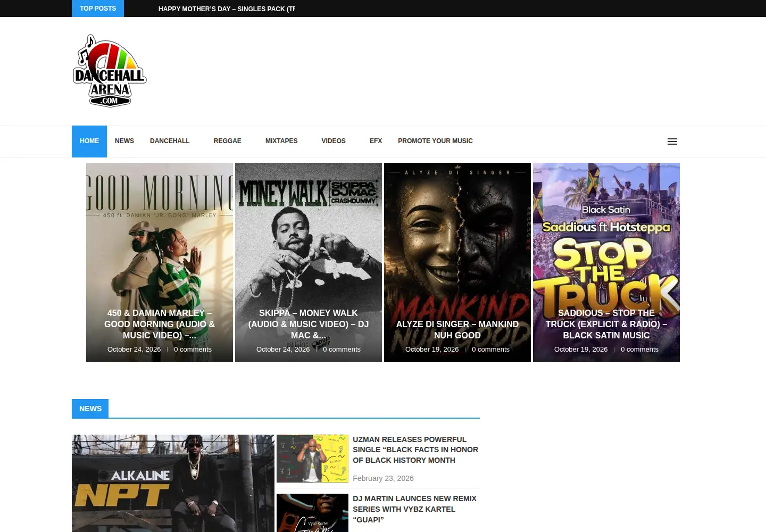
Task: Read Uzman Releases Powerful Single article
Action: [x=415, y=450]
